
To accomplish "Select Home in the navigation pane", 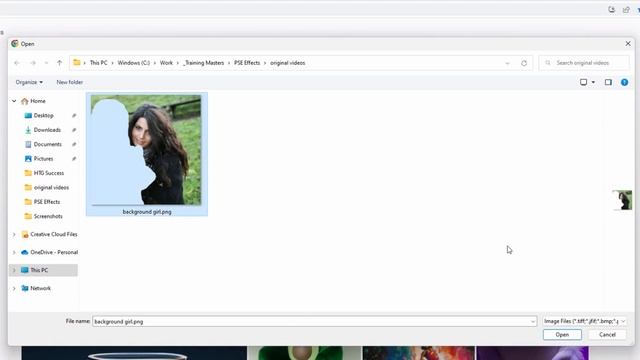I will coord(38,101).
